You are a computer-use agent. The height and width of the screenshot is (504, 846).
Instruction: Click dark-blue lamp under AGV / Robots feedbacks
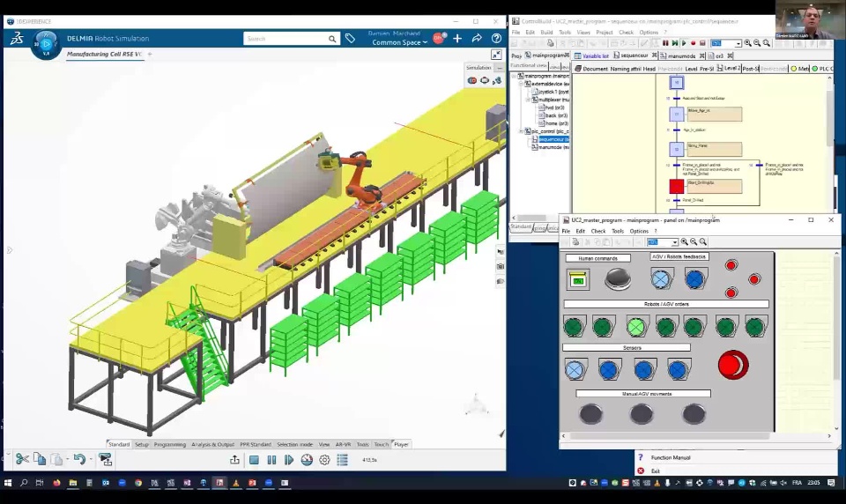click(695, 279)
